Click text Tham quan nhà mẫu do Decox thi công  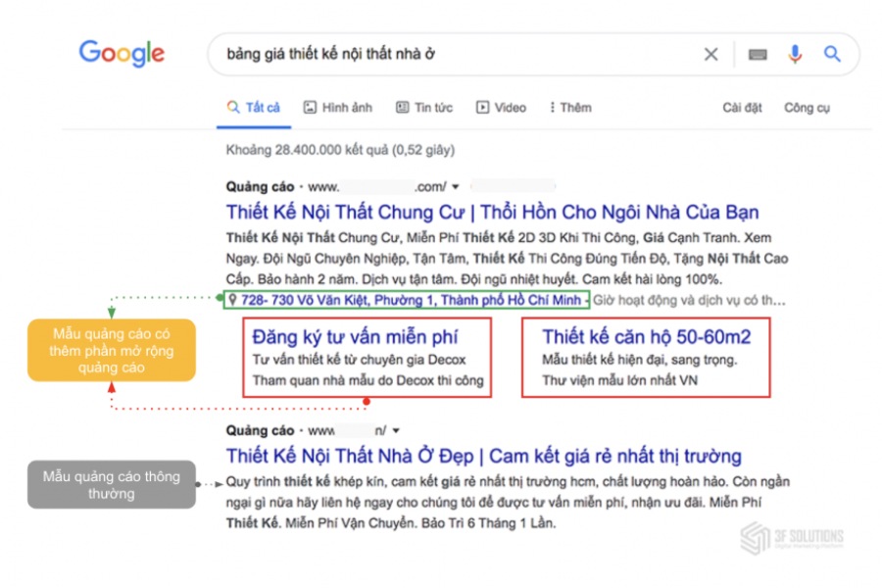coord(367,381)
